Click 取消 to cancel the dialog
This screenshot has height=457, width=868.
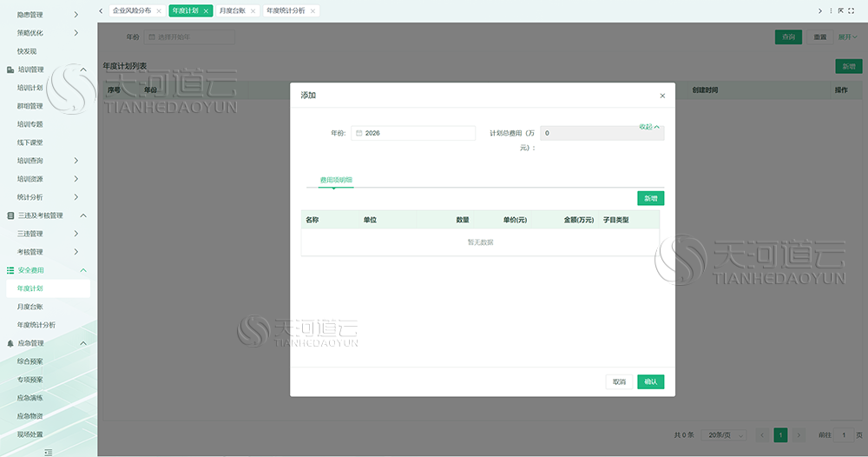point(619,381)
